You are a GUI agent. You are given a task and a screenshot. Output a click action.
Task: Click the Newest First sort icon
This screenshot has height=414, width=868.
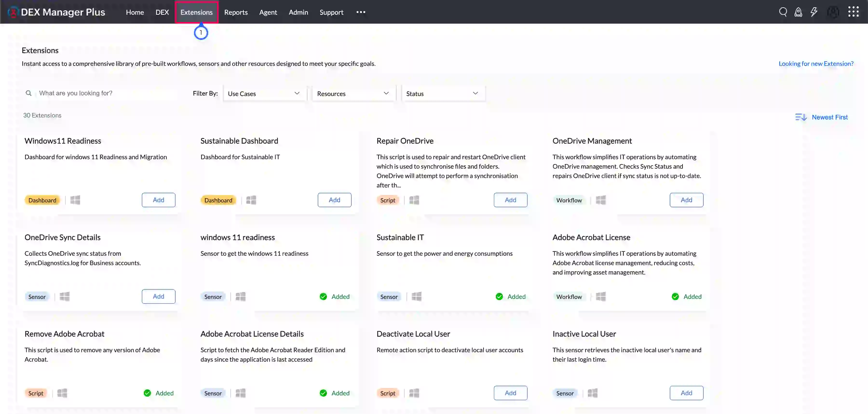point(800,117)
